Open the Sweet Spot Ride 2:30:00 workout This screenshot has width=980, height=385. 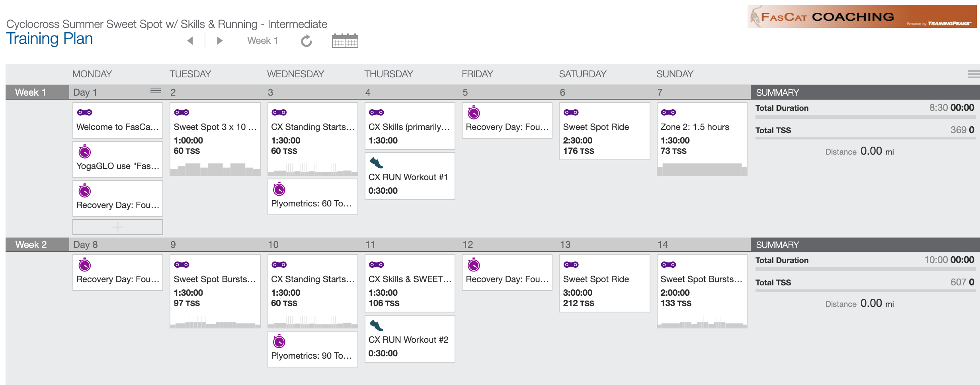604,131
